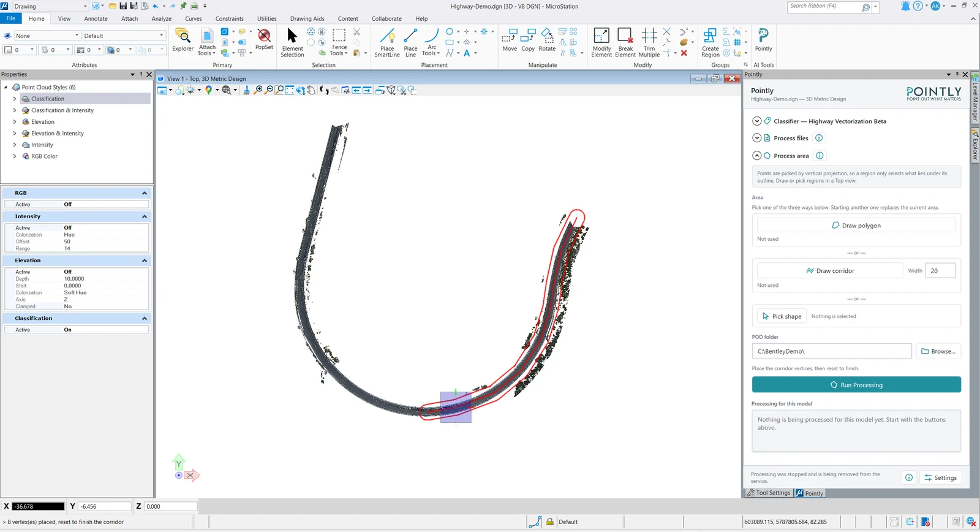Click the PopSet icon
The width and height of the screenshot is (980, 532).
coord(264,40)
